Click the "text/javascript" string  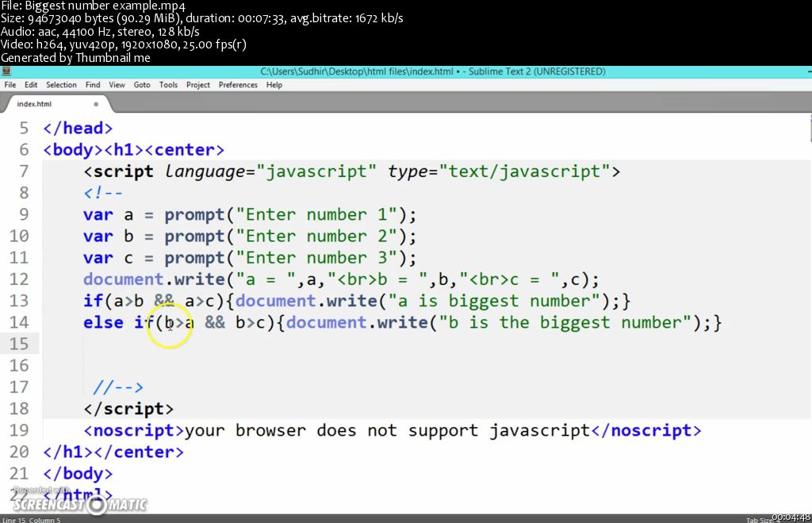[525, 171]
